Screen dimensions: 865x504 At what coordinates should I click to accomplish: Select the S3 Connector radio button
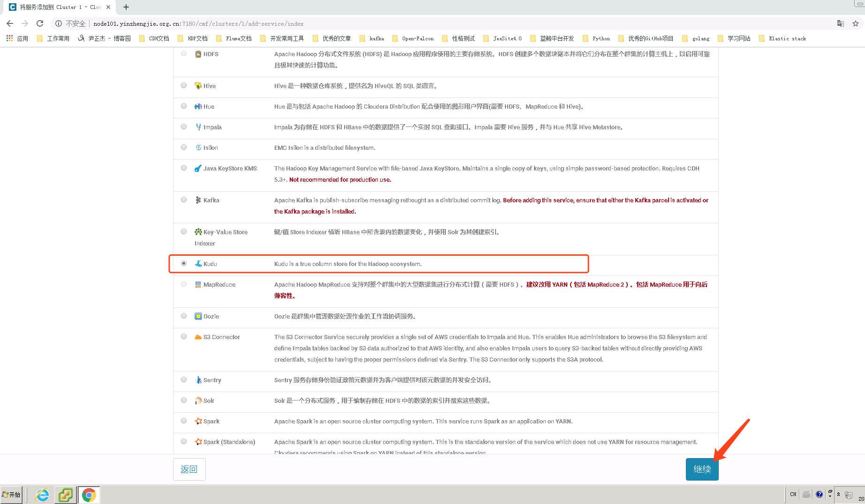coord(184,336)
